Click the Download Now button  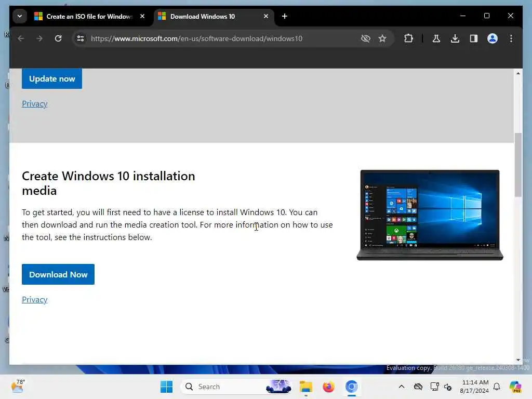pos(58,274)
